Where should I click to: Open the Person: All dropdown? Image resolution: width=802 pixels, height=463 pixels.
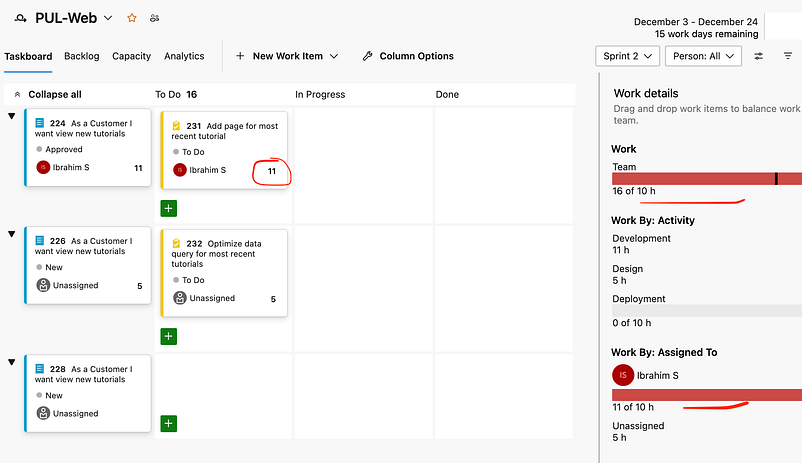703,56
